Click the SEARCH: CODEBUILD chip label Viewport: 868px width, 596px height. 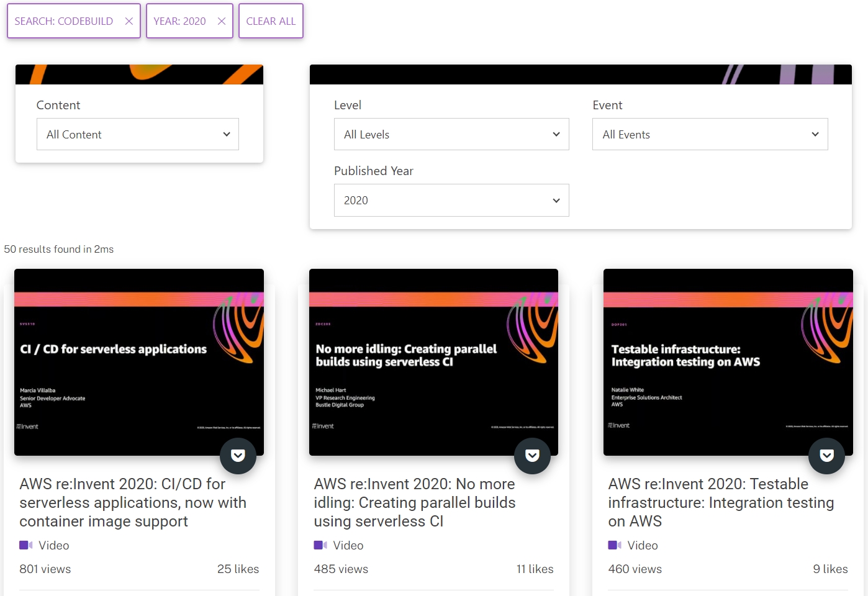[x=64, y=21]
